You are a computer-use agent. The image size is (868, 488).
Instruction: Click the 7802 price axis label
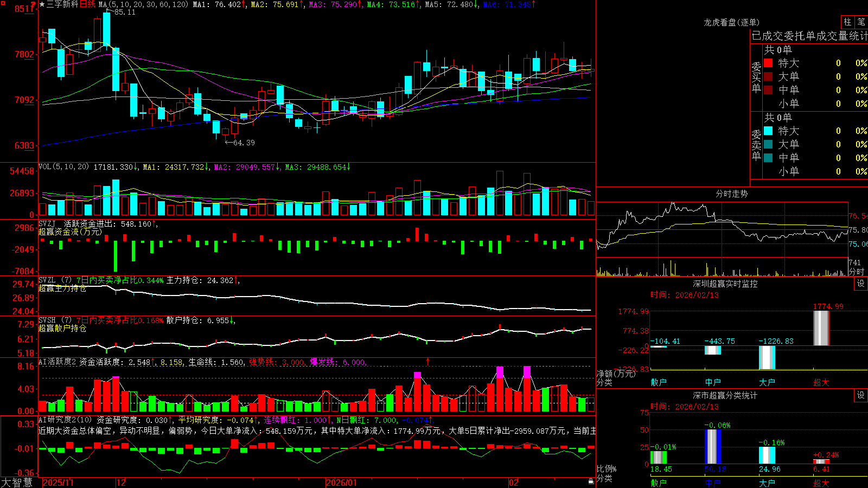click(x=24, y=54)
